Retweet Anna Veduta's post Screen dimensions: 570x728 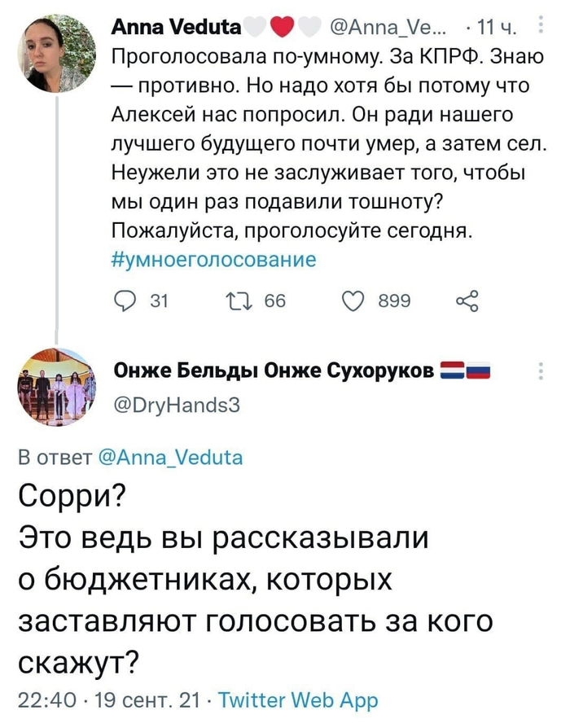click(237, 300)
